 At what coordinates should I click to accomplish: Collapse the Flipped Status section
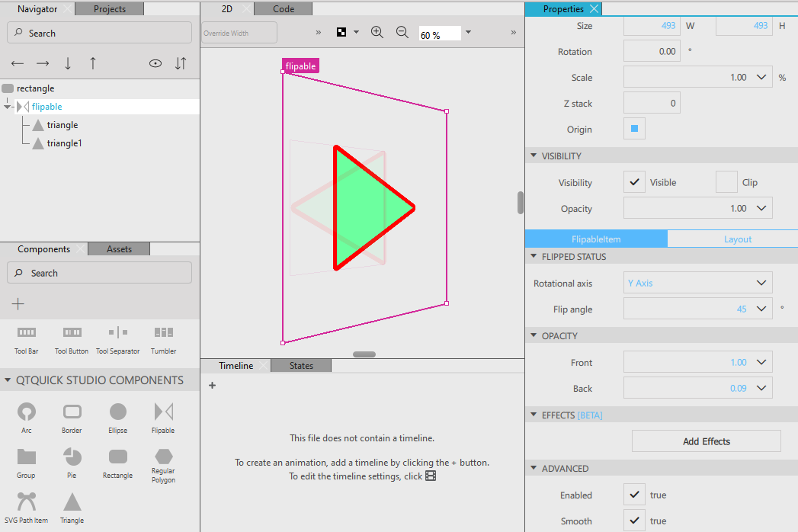pyautogui.click(x=534, y=257)
